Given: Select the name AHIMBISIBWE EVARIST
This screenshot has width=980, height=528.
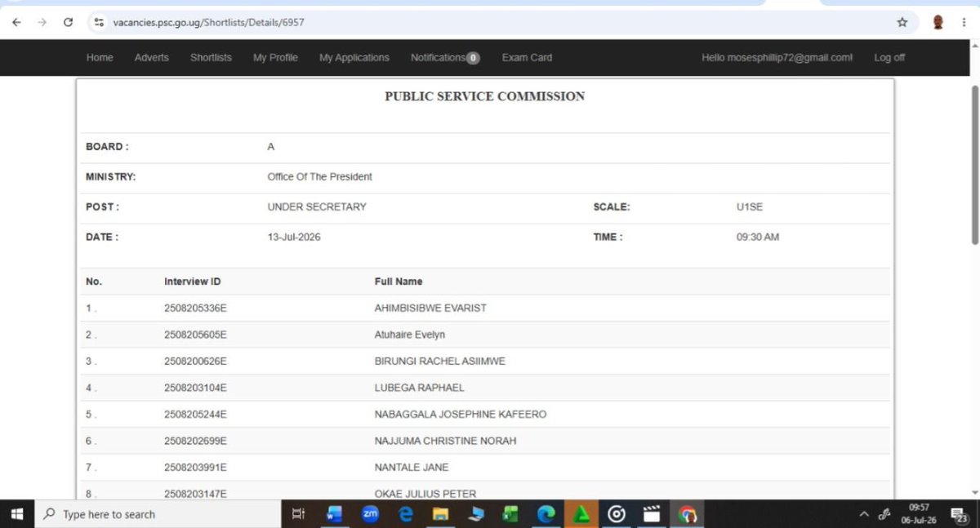Looking at the screenshot, I should (x=430, y=308).
